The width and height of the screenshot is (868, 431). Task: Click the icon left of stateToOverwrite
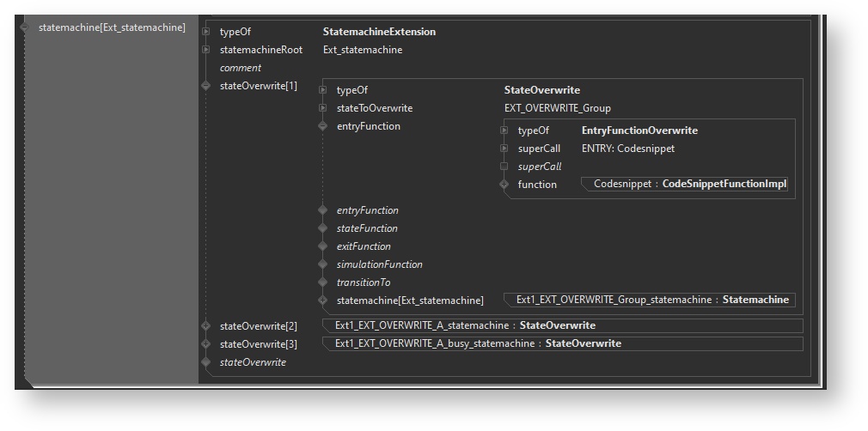click(323, 108)
